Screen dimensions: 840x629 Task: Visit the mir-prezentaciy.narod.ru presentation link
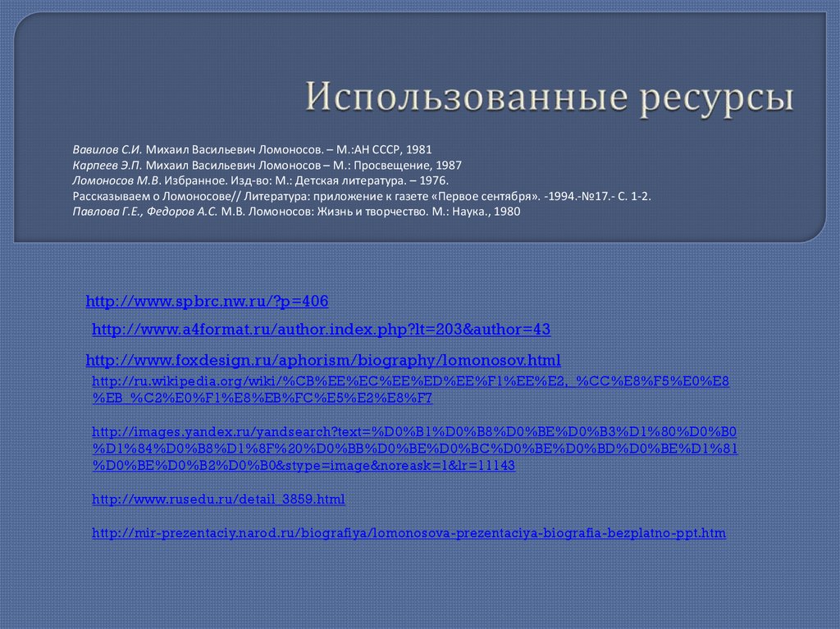click(409, 533)
